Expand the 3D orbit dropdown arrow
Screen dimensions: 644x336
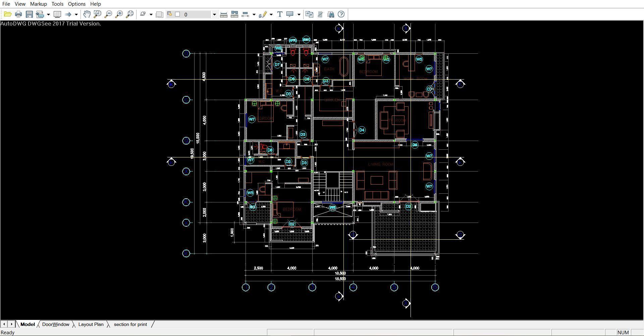tap(151, 14)
